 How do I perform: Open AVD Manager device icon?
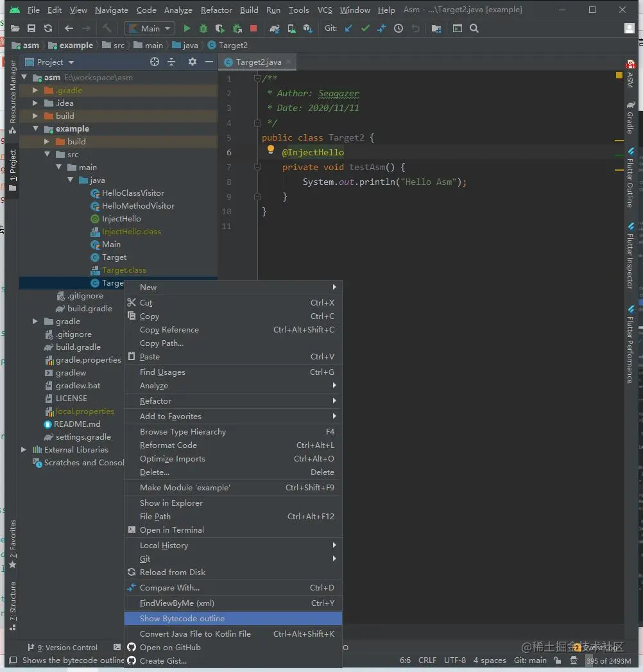click(x=291, y=29)
